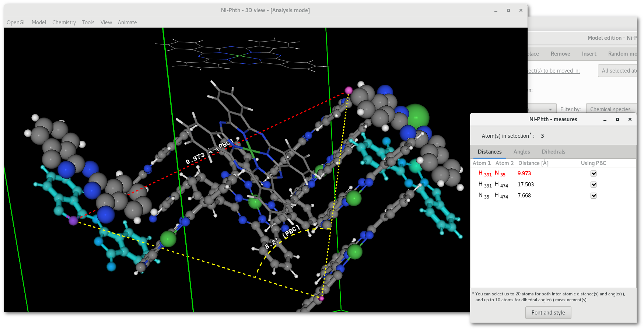Open the 'All selected' objects dropdown
The height and width of the screenshot is (330, 644).
(617, 71)
